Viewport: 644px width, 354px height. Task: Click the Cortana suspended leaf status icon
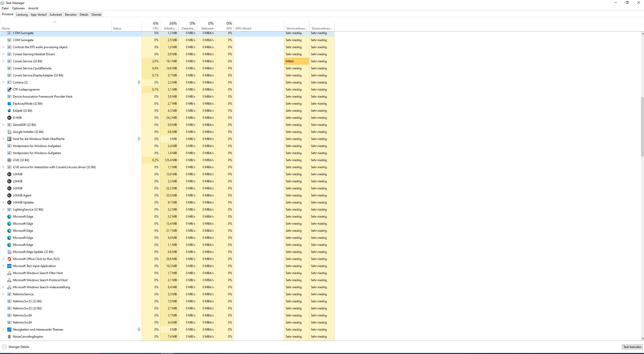[139, 82]
